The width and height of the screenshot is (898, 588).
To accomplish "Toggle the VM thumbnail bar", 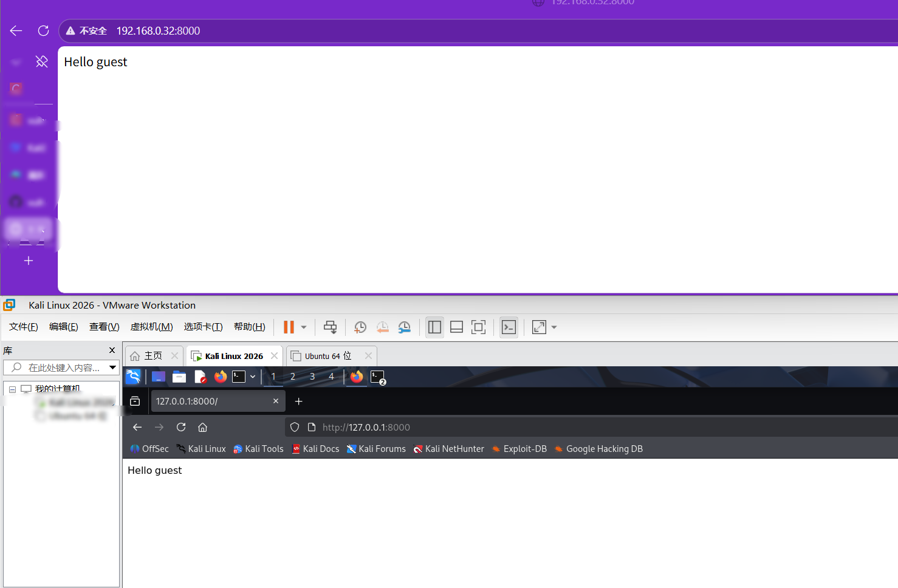I will coord(456,327).
